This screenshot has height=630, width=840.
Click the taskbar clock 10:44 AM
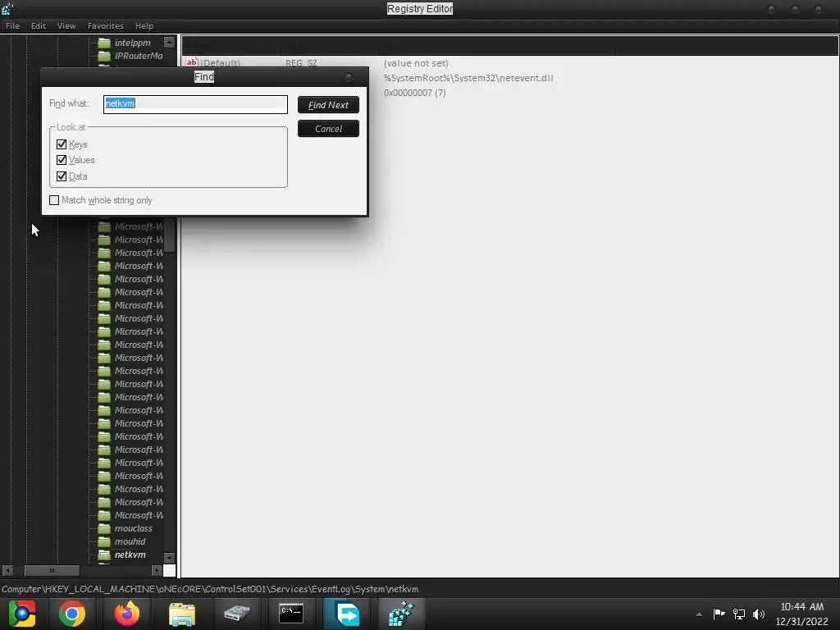[x=801, y=607]
